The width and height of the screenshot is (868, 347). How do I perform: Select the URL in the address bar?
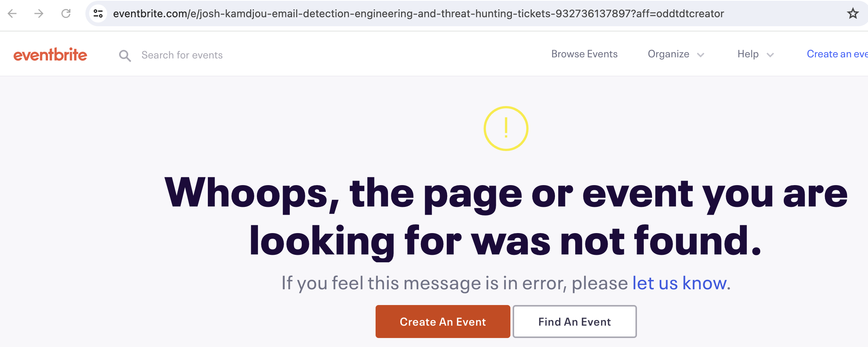[x=418, y=14]
